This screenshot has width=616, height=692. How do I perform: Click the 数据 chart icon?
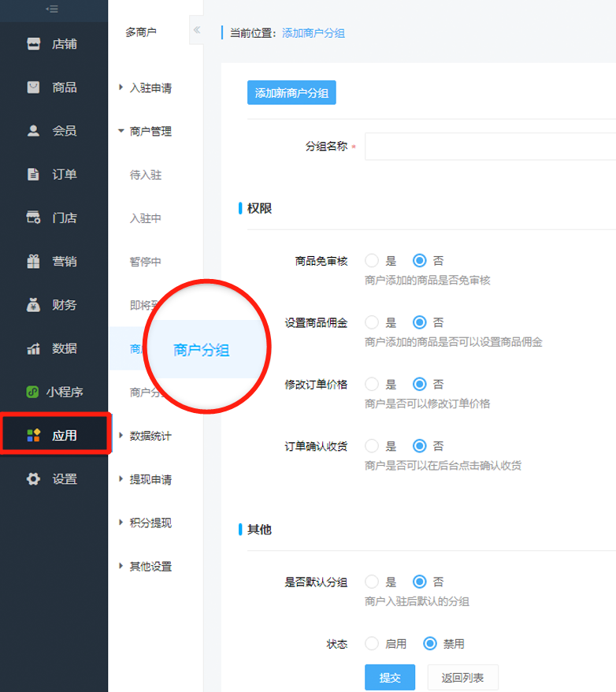coord(34,348)
